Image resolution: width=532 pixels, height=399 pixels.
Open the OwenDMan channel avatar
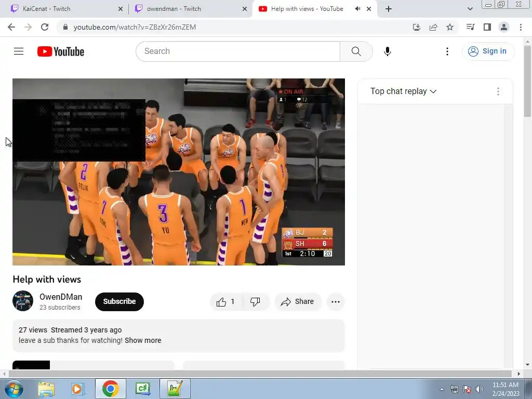[23, 301]
